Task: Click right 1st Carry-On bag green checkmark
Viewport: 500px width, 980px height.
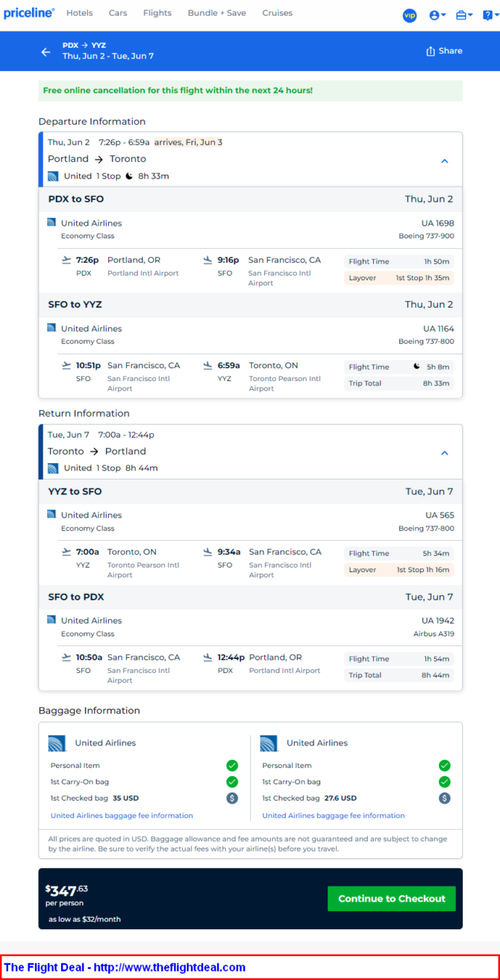Action: pos(445,782)
